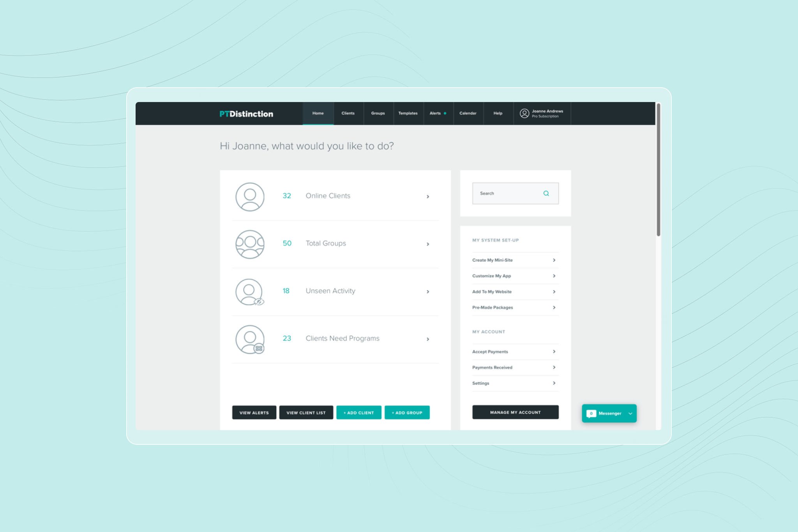This screenshot has width=798, height=532.
Task: Click the Total Groups icon
Action: pyautogui.click(x=249, y=243)
